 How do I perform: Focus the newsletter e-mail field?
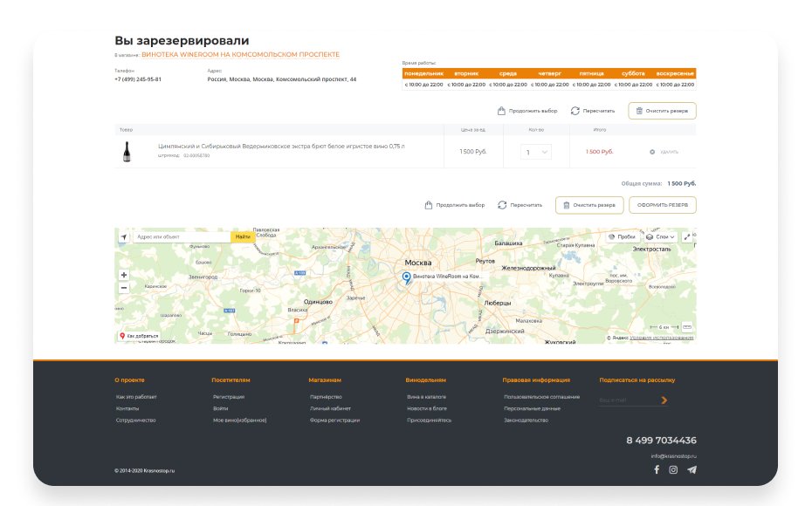[628, 400]
